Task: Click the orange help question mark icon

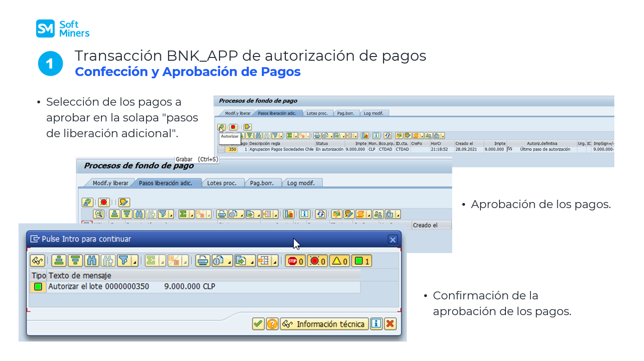Action: (x=272, y=324)
